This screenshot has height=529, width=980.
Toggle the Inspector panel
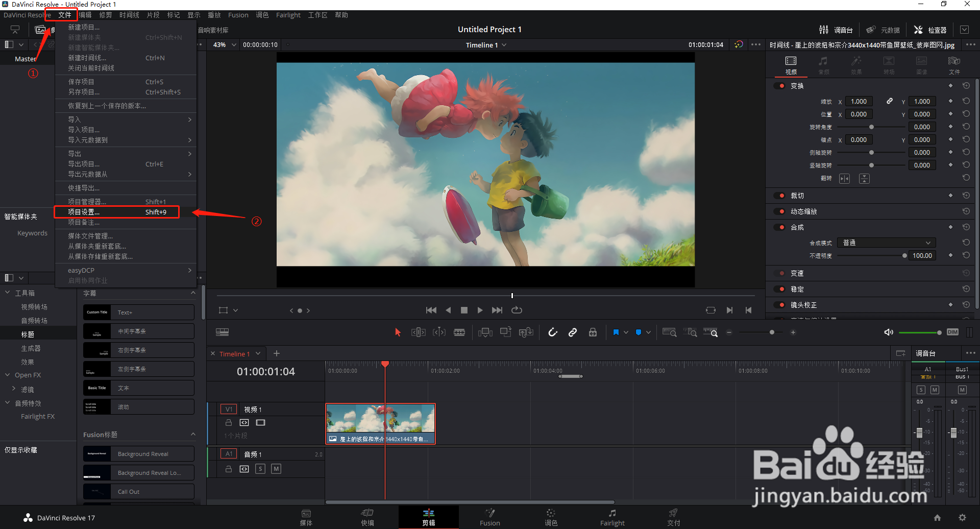pyautogui.click(x=930, y=30)
